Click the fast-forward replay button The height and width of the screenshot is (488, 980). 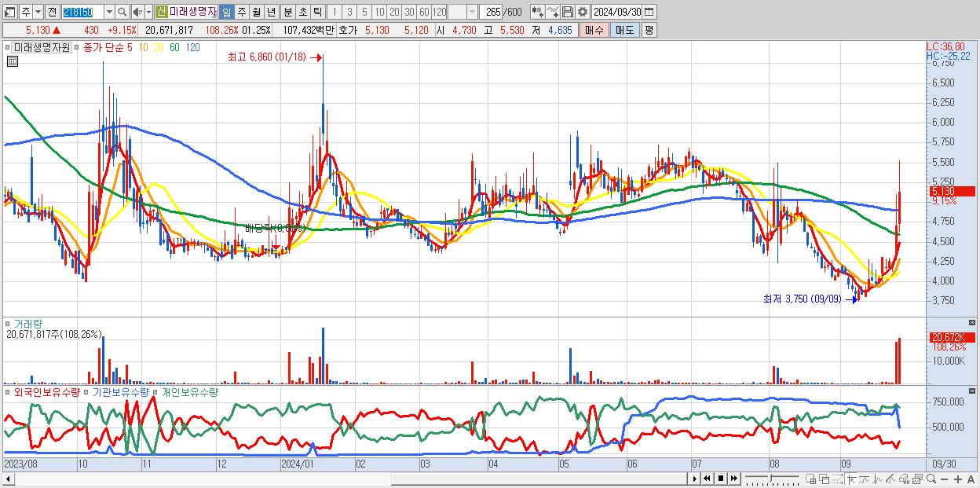pyautogui.click(x=734, y=479)
